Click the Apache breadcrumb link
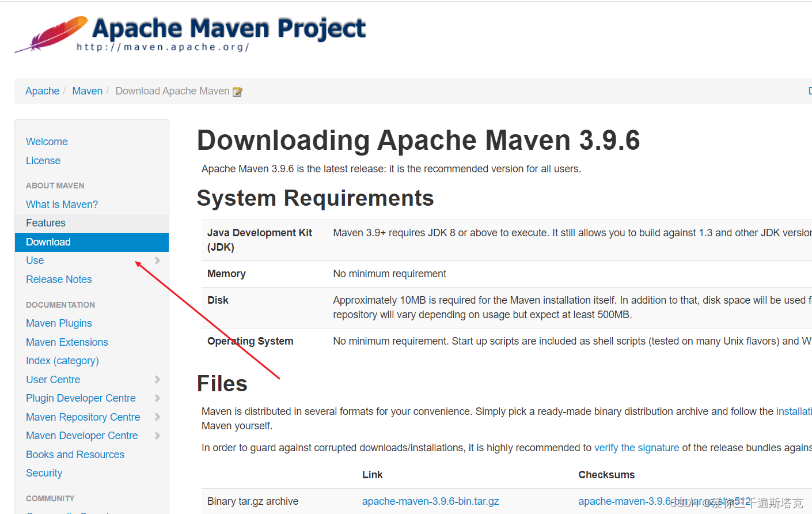The image size is (812, 514). tap(42, 90)
